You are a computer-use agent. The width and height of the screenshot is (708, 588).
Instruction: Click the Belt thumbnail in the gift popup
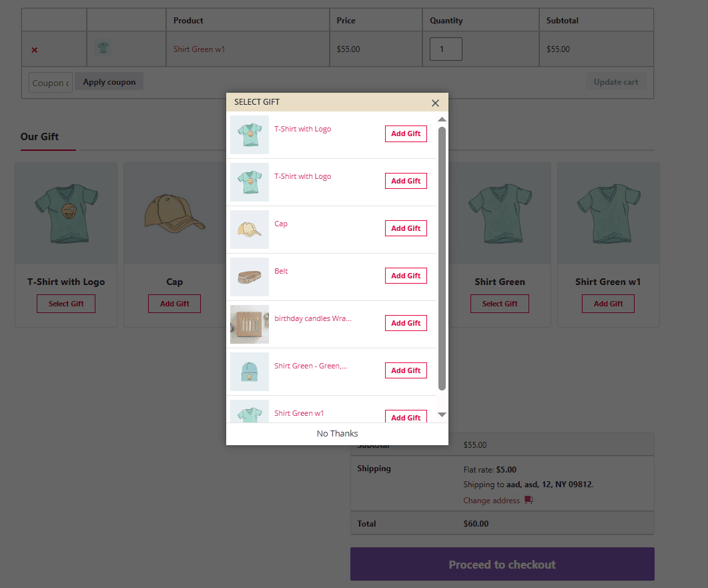tap(249, 276)
